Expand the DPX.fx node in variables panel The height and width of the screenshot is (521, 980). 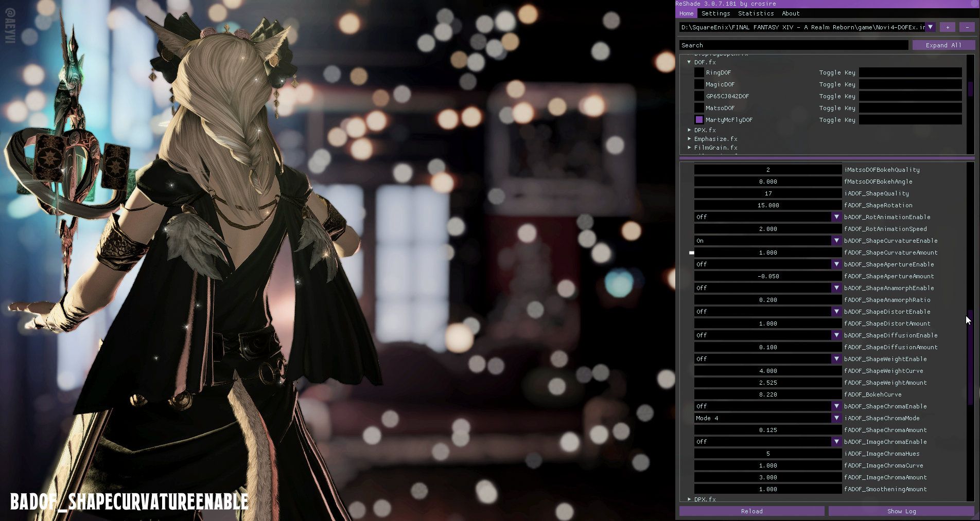tap(689, 499)
